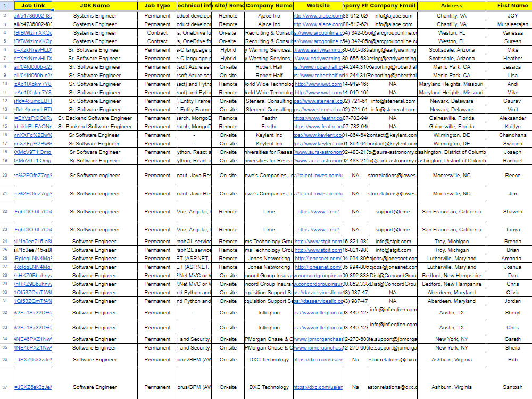Click 'DXC Technology' in row 36
The image size is (532, 399).
269,360
